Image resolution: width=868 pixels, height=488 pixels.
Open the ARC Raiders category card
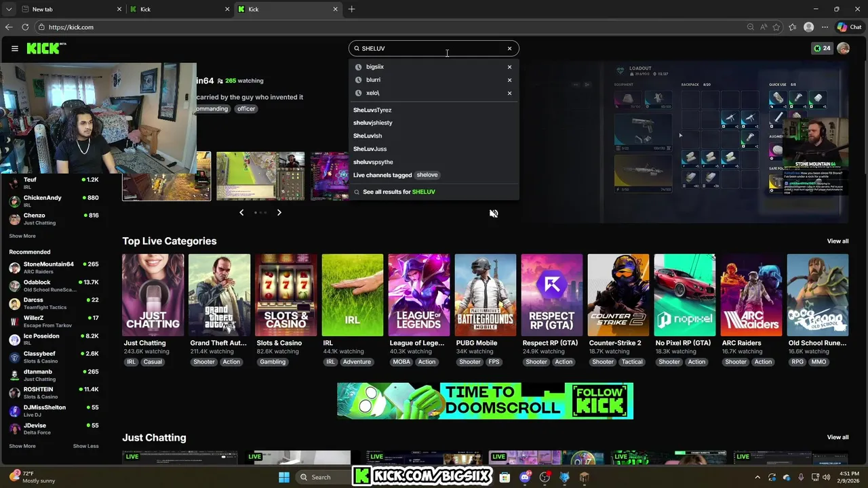point(751,295)
